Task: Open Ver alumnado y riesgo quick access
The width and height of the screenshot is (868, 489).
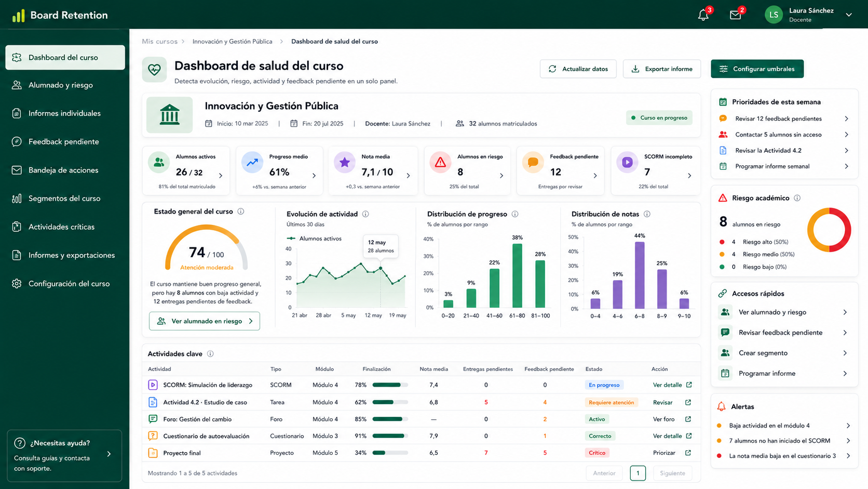Action: click(784, 312)
